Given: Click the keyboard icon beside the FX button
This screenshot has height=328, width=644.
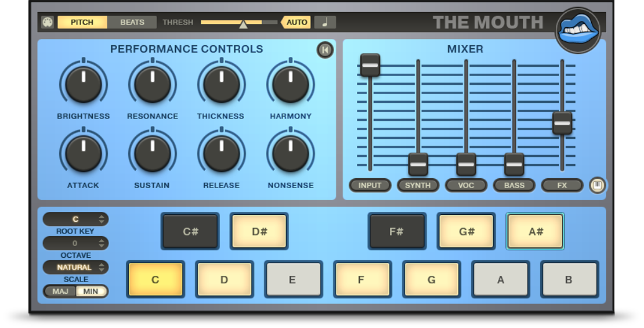Looking at the screenshot, I should (x=597, y=185).
